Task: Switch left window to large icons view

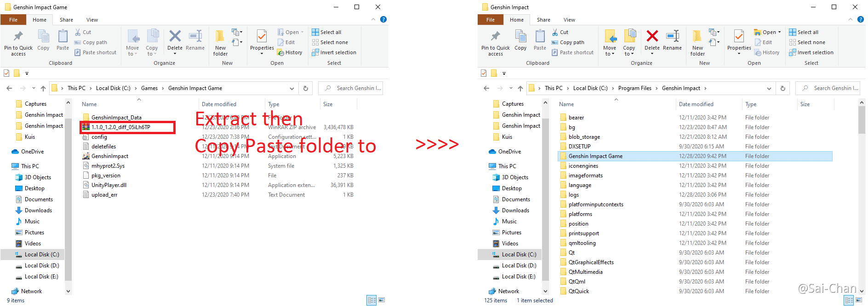Action: (382, 300)
